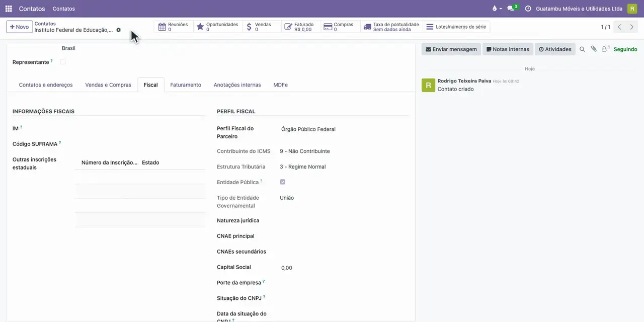This screenshot has height=322, width=644.
Task: Switch to Vendas e Compras tab
Action: tap(108, 85)
